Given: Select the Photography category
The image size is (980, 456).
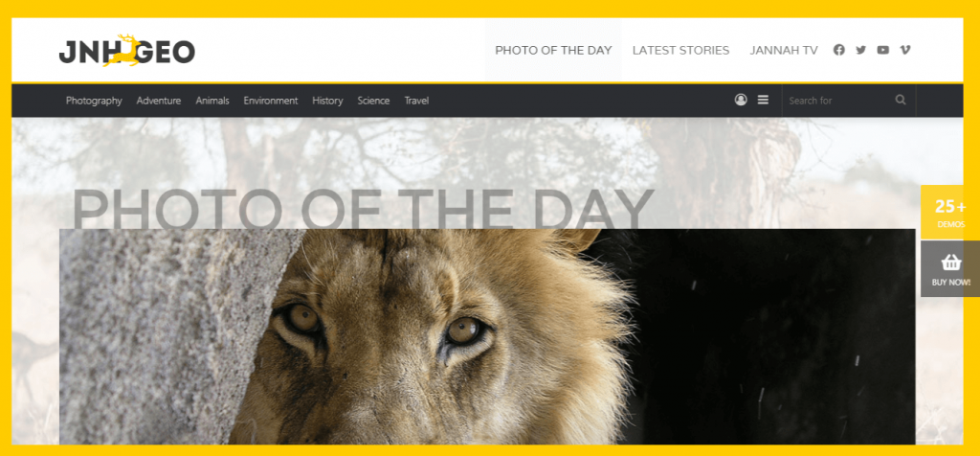Looking at the screenshot, I should click(94, 101).
